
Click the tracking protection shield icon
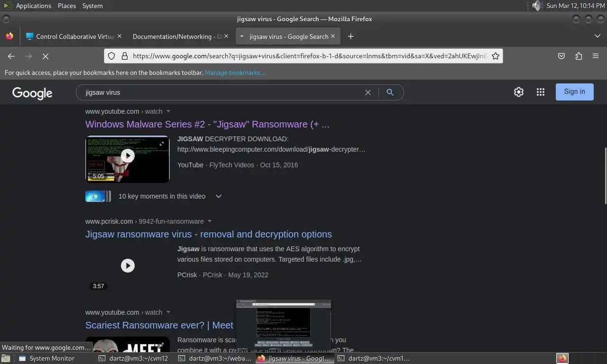[x=111, y=56]
